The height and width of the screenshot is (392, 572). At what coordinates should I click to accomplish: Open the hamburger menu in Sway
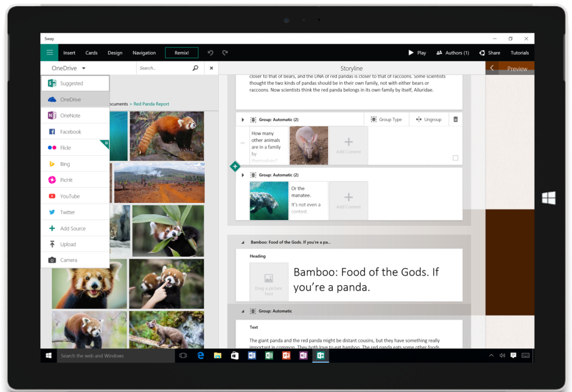[50, 52]
